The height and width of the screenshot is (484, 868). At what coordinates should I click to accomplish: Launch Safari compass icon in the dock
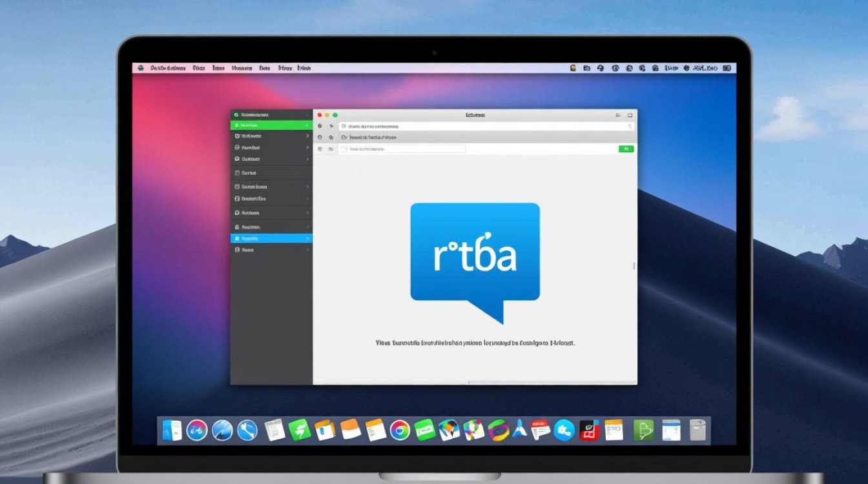(x=222, y=430)
